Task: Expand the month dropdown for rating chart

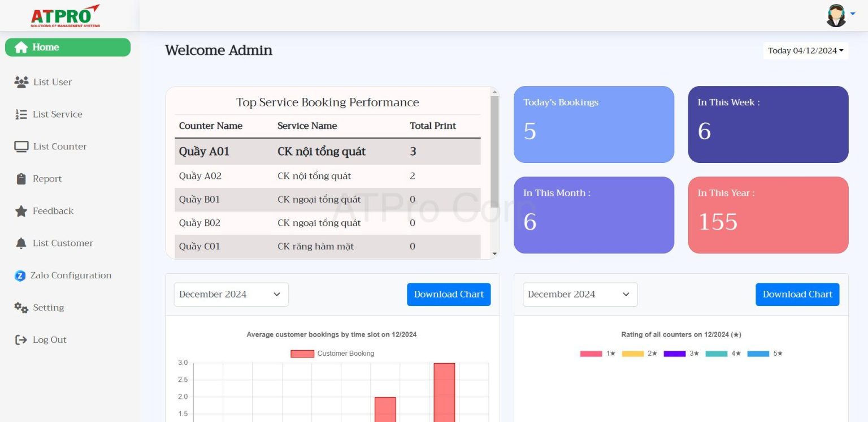Action: pyautogui.click(x=580, y=295)
